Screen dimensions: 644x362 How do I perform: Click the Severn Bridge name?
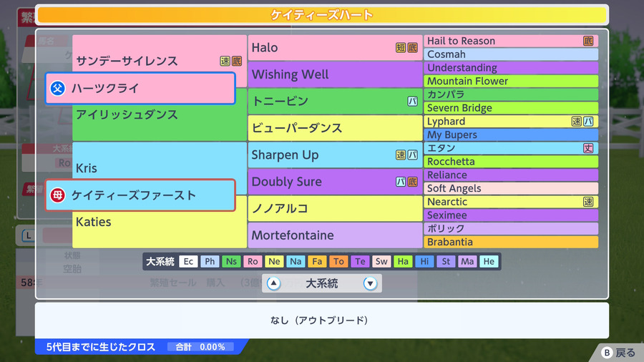pos(459,108)
